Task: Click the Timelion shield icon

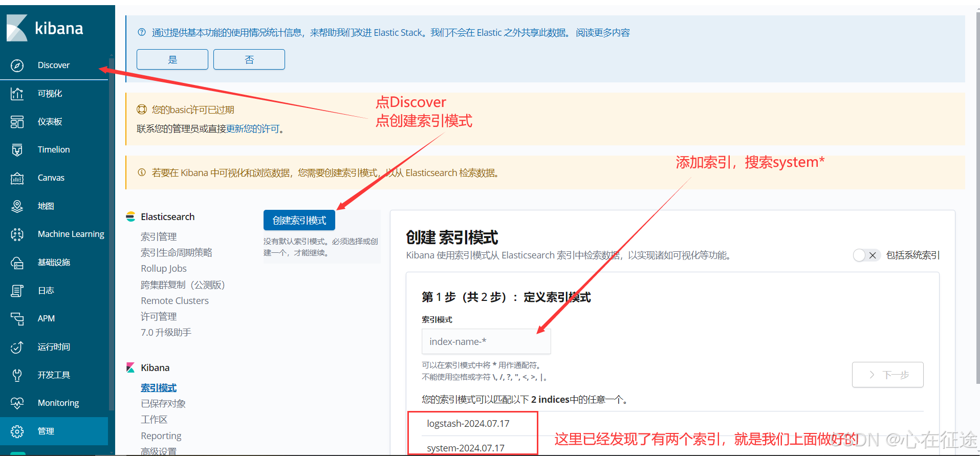Action: pos(17,150)
